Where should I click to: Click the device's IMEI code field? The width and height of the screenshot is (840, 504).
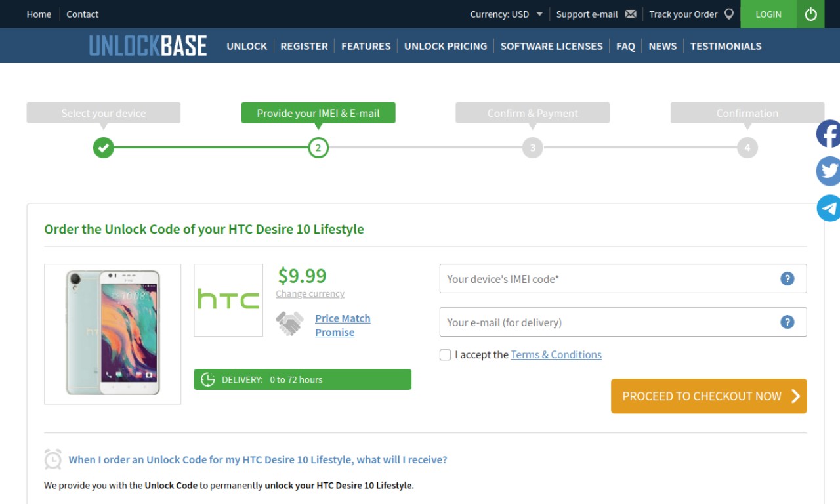point(623,279)
